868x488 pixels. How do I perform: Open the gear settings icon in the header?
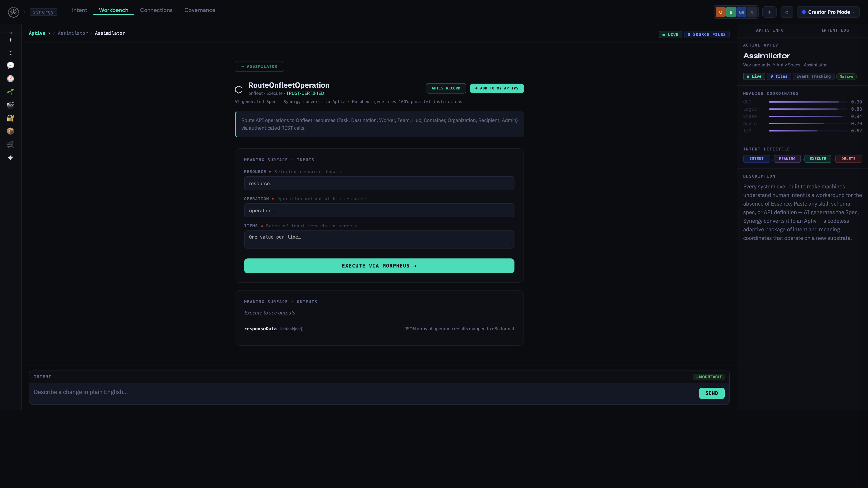[786, 12]
